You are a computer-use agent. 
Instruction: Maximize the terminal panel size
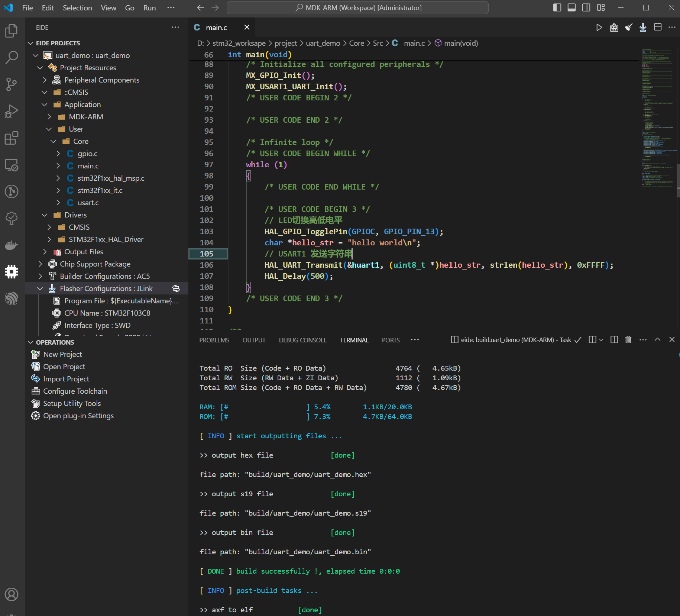657,340
